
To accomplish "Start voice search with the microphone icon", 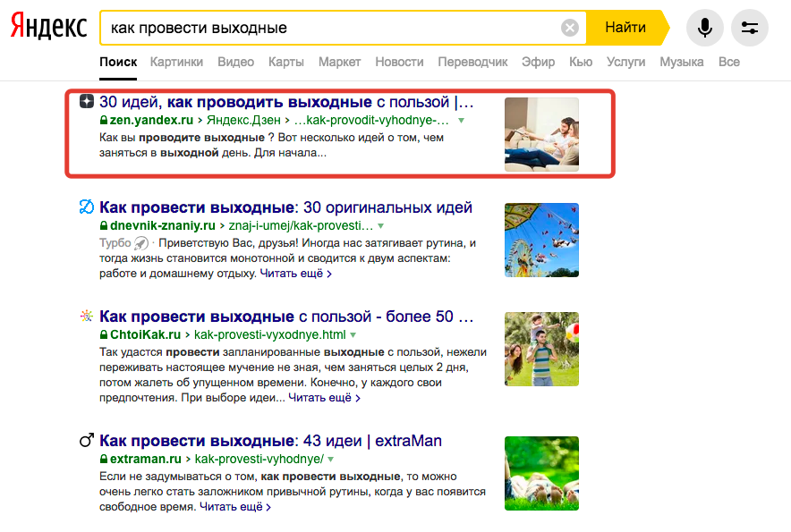I will [704, 27].
